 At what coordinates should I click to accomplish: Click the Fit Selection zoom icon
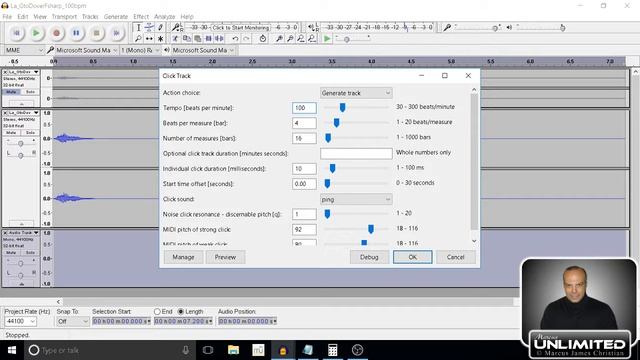coord(301,39)
